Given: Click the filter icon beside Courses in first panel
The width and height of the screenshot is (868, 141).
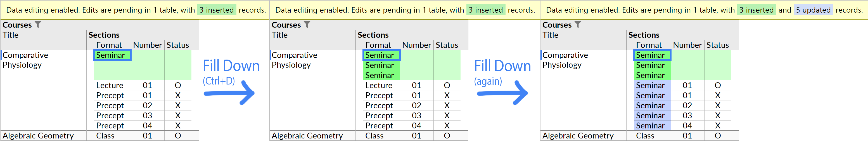Looking at the screenshot, I should click(38, 25).
